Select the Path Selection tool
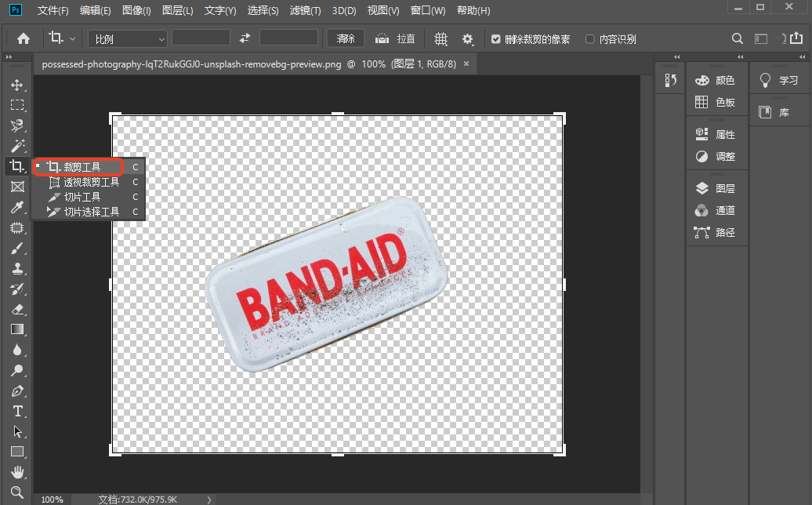 tap(17, 431)
